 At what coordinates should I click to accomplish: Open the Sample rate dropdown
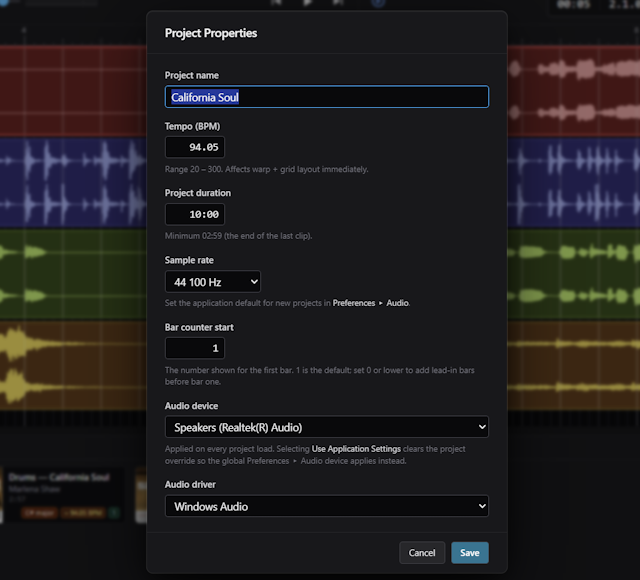pyautogui.click(x=213, y=282)
